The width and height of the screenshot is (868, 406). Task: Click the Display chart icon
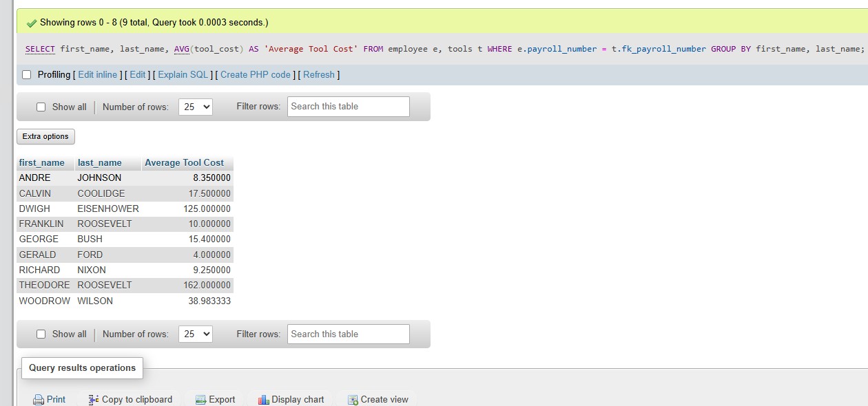point(263,400)
